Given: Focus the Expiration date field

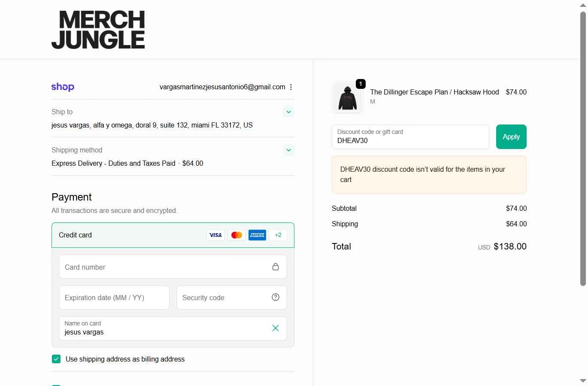Looking at the screenshot, I should pyautogui.click(x=114, y=298).
